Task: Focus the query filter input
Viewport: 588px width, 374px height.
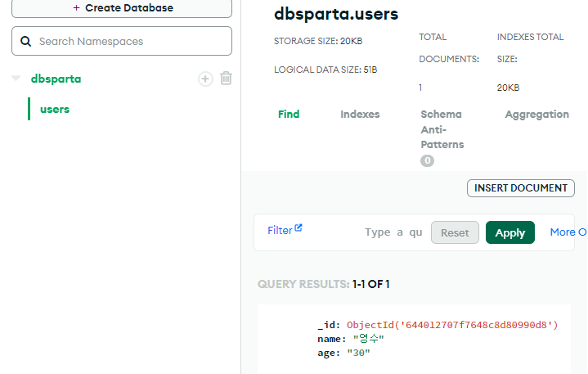Action: tap(393, 232)
